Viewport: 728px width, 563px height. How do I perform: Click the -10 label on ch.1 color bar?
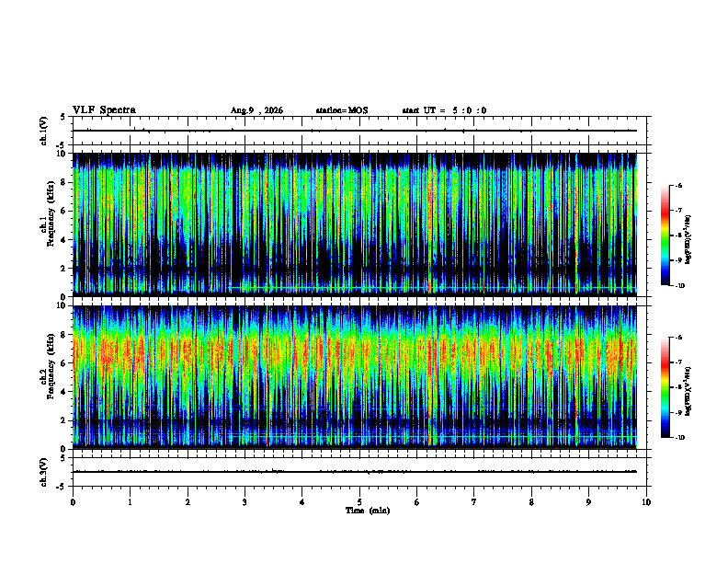pyautogui.click(x=679, y=286)
